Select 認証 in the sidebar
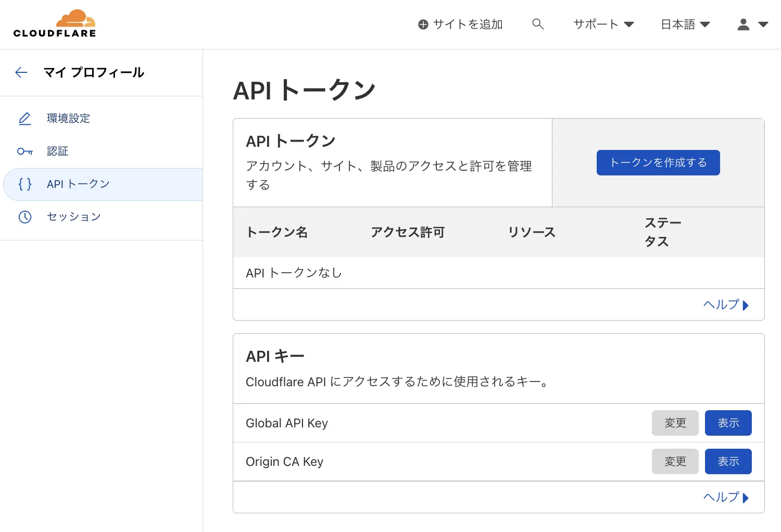This screenshot has height=532, width=781. [x=57, y=151]
